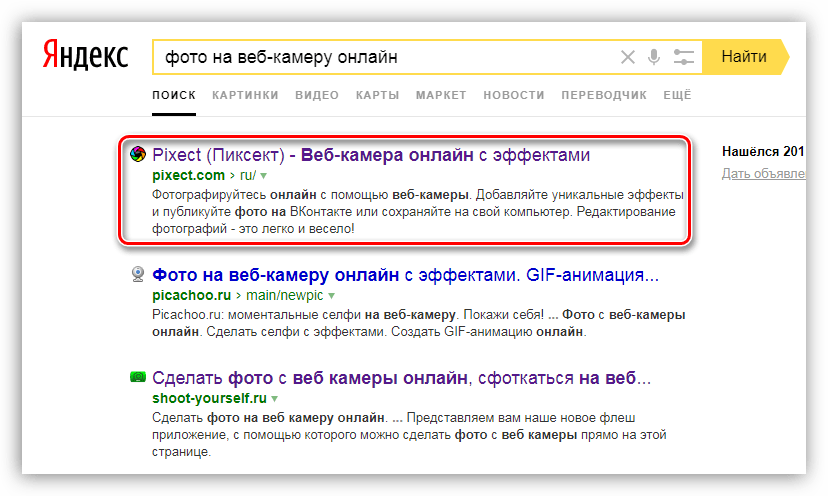Viewport: 828px width, 496px height.
Task: Expand dropdown arrow next to picachoo.ru URL
Action: click(x=331, y=296)
